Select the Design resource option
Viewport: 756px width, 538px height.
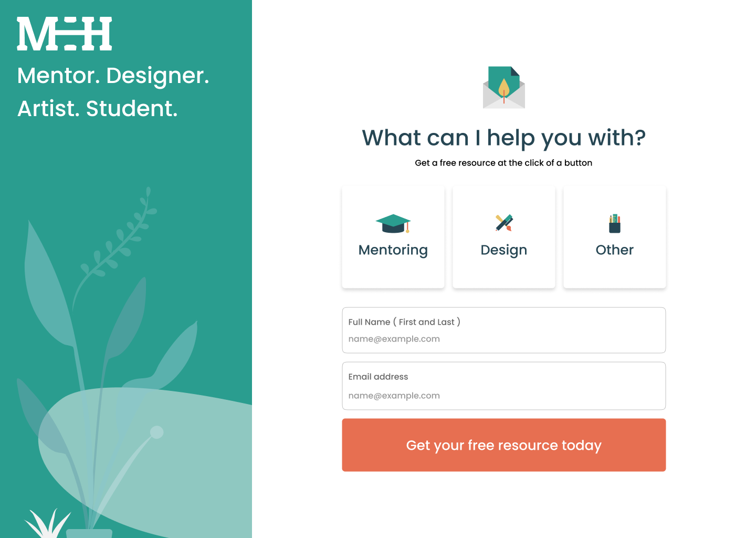(x=503, y=237)
